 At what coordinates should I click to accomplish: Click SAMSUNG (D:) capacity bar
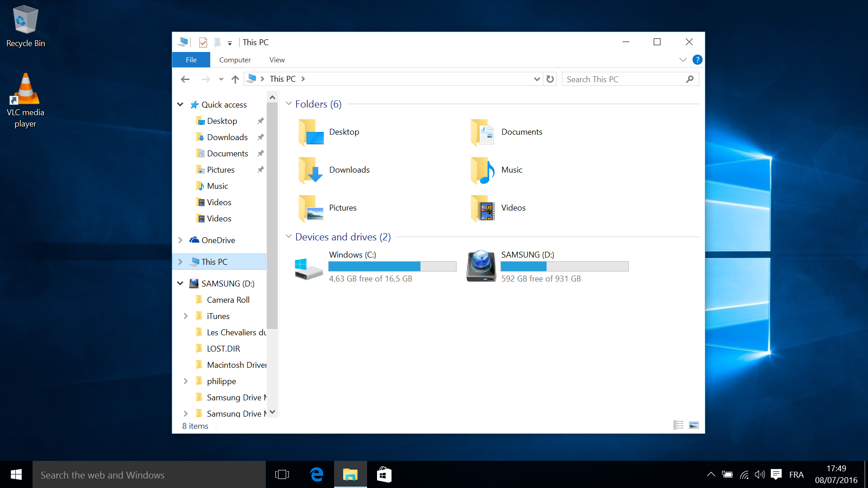pos(565,267)
